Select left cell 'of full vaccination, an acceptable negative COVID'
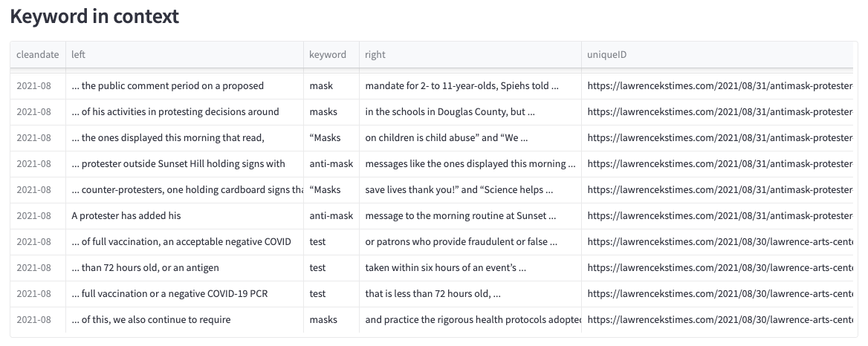868x346 pixels. click(x=184, y=241)
